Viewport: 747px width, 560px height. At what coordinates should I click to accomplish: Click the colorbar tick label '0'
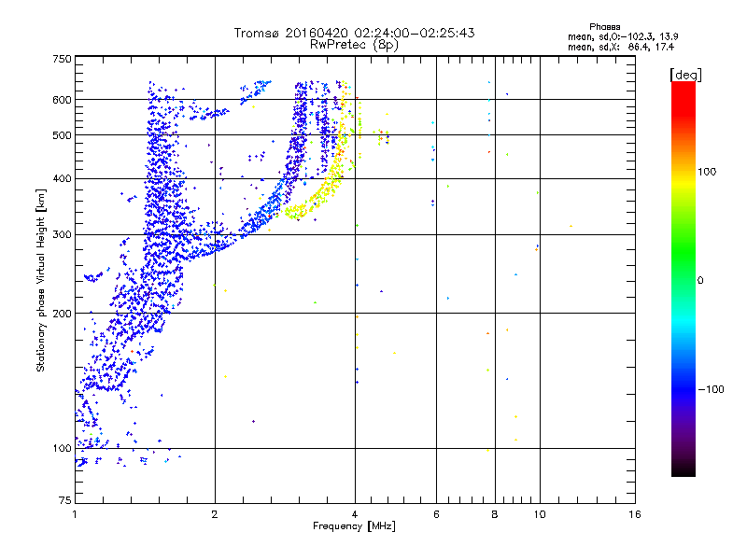[x=700, y=281]
